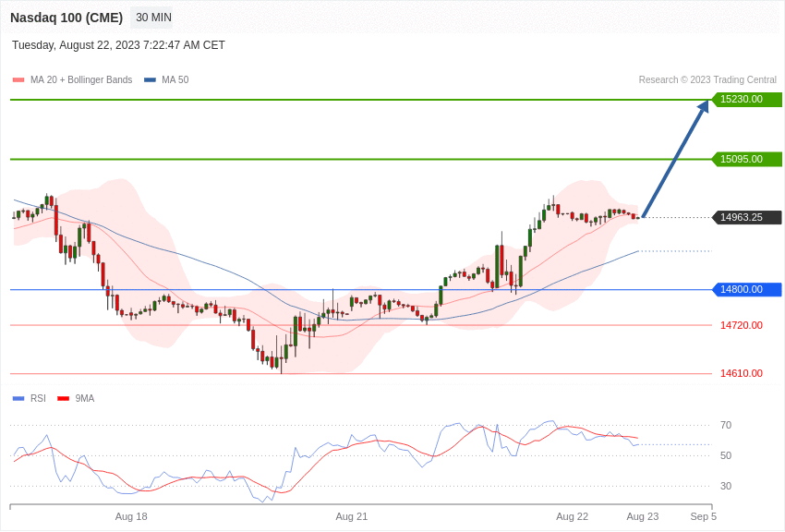Click the 15095.00 resistance price tag

(746, 159)
